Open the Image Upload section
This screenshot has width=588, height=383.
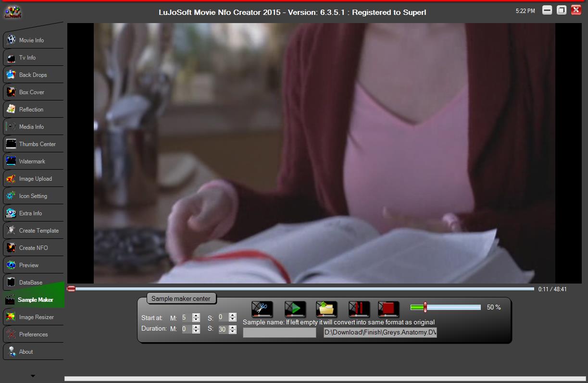pyautogui.click(x=33, y=179)
